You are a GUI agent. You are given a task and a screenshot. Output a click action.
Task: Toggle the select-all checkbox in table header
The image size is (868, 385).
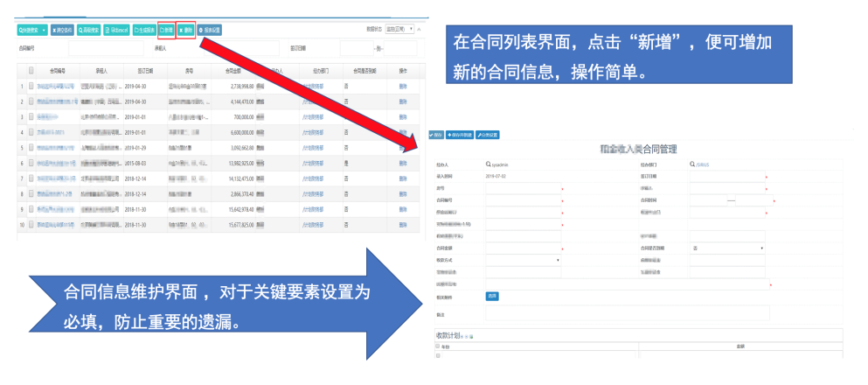[x=31, y=70]
